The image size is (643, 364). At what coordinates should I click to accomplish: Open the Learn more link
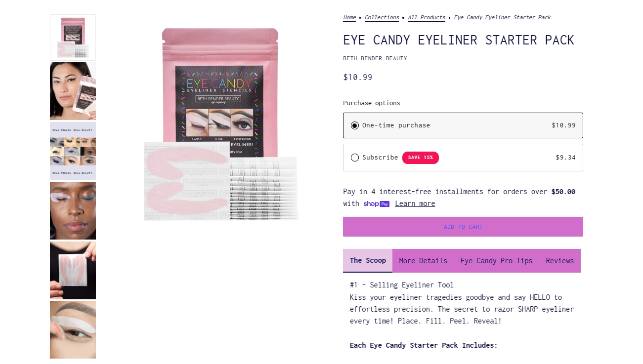(x=415, y=203)
